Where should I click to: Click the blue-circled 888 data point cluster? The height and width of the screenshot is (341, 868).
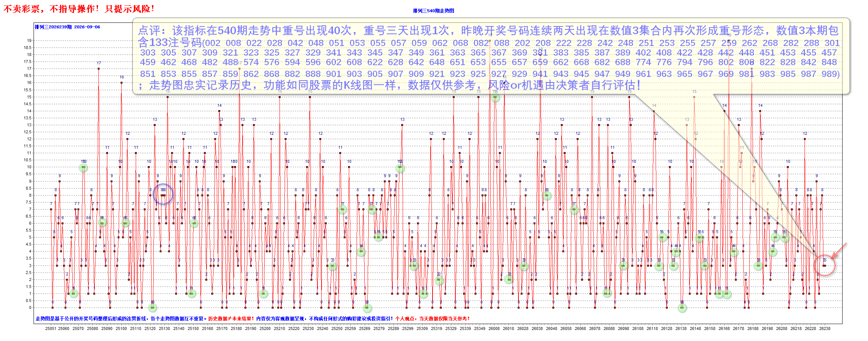163,194
